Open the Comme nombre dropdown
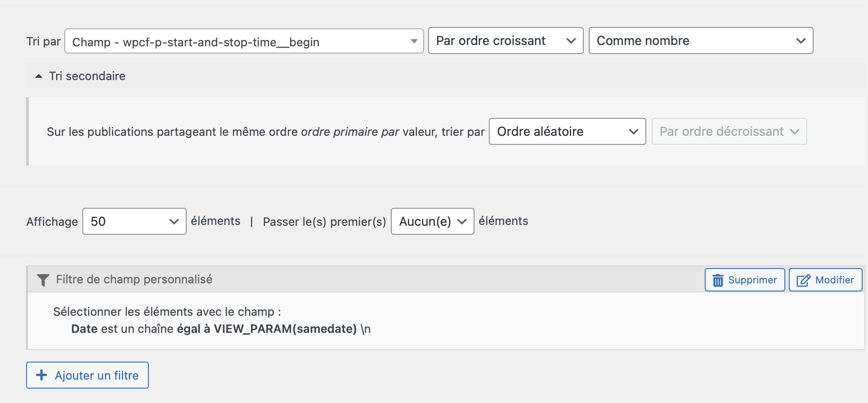 (x=701, y=40)
